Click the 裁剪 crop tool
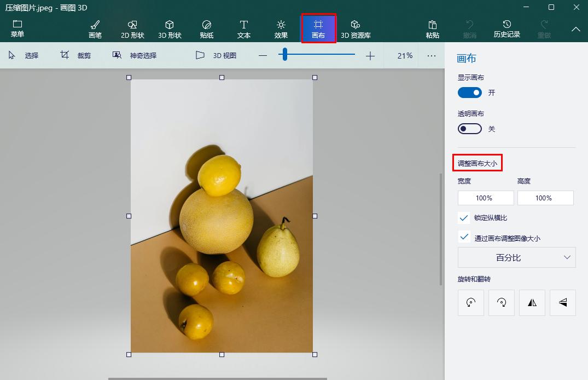Image resolution: width=588 pixels, height=380 pixels. [76, 55]
